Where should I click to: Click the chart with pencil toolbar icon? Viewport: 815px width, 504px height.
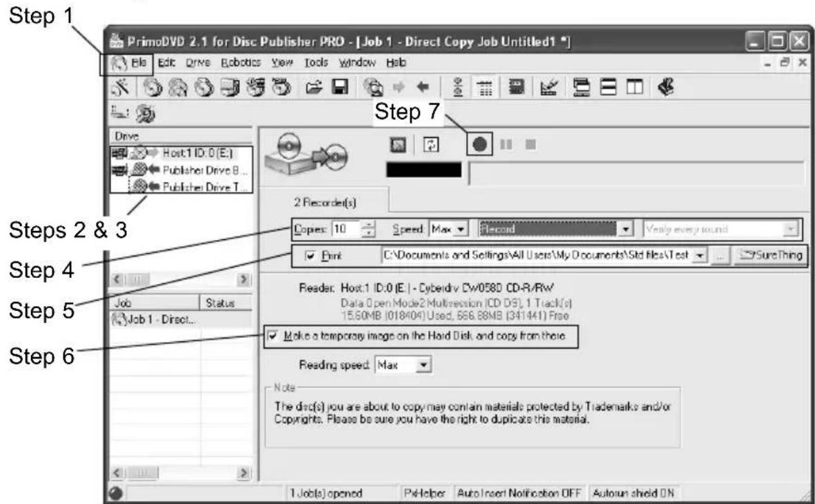tap(549, 88)
